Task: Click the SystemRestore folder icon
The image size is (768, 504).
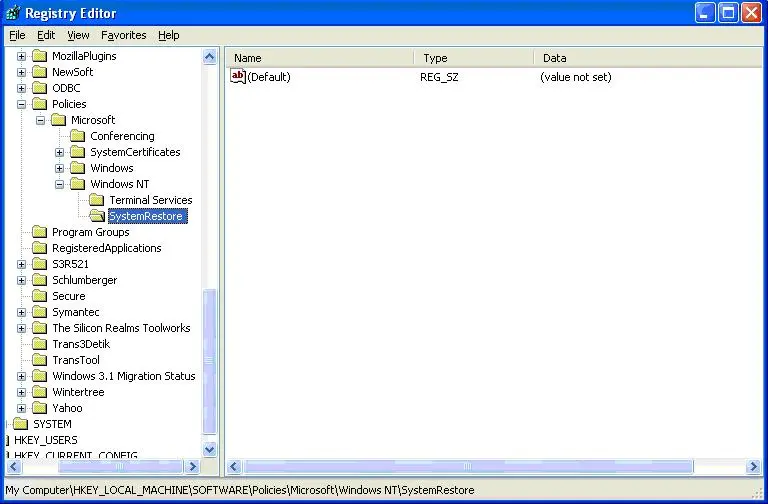Action: 97,216
